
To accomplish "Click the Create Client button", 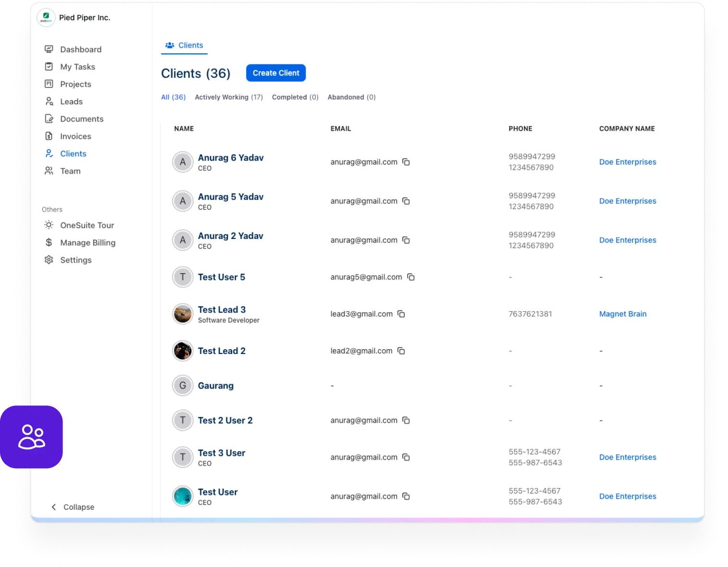I will (x=276, y=73).
